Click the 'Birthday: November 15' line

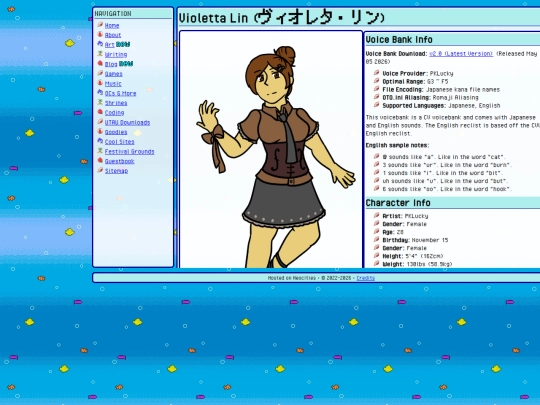tap(415, 240)
